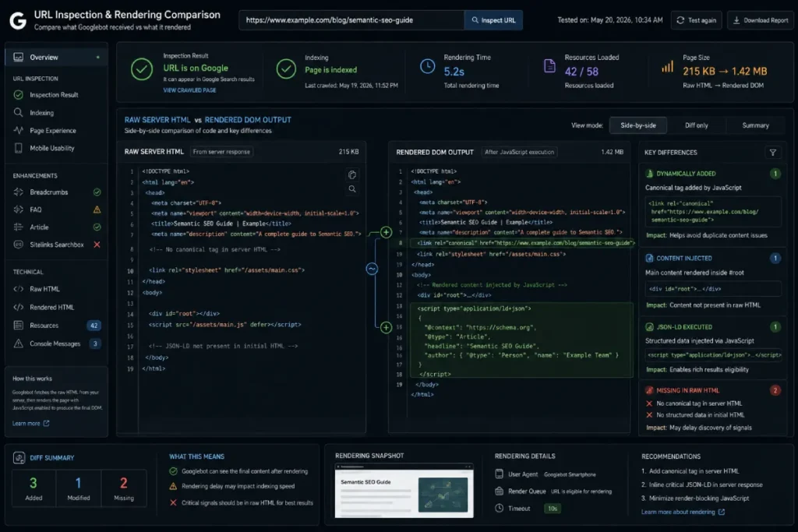Click the User Agent icon in Rendering Details
This screenshot has width=798, height=532.
tap(500, 474)
